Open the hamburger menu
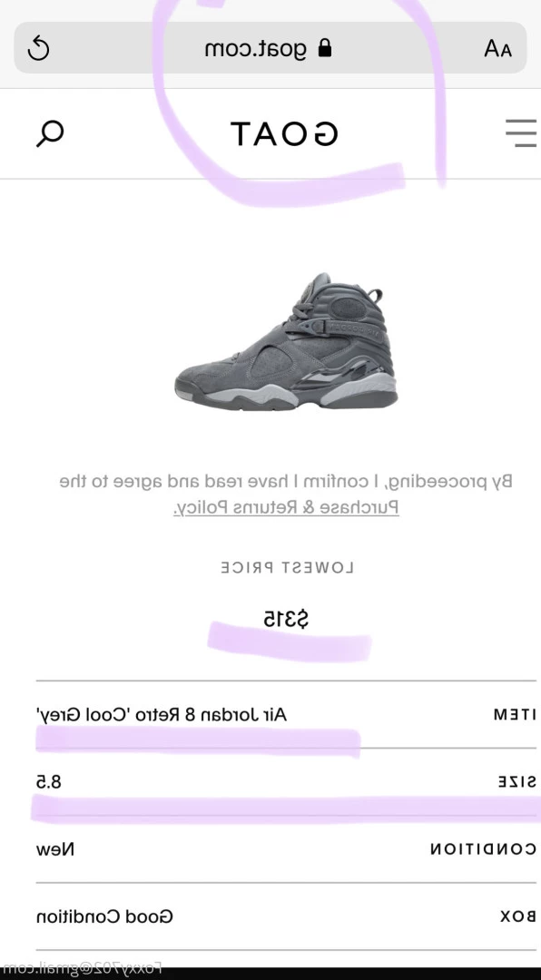 pyautogui.click(x=520, y=133)
